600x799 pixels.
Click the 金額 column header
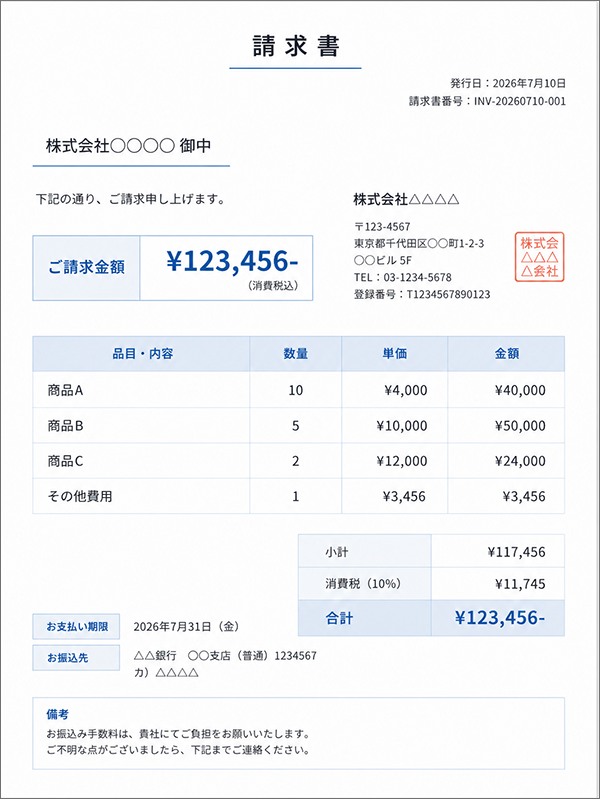pyautogui.click(x=507, y=354)
